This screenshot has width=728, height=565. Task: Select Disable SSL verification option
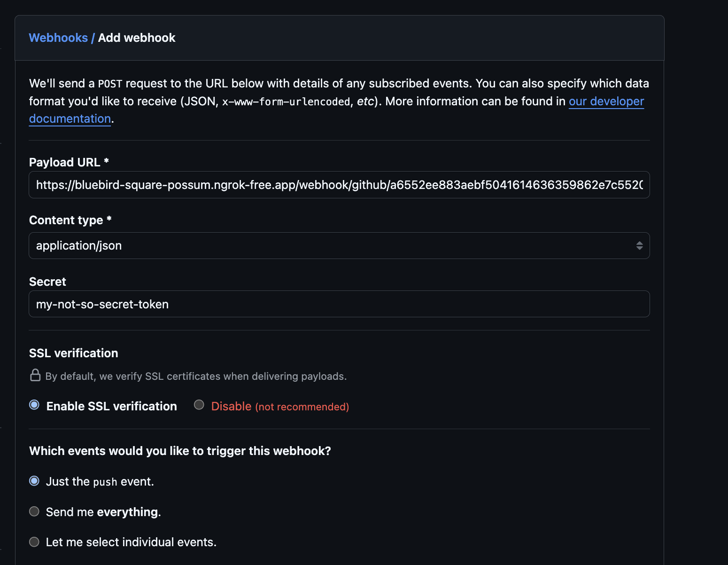coord(198,405)
